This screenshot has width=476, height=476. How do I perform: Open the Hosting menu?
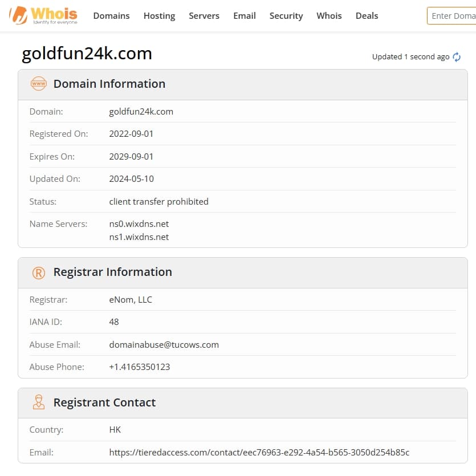point(160,16)
